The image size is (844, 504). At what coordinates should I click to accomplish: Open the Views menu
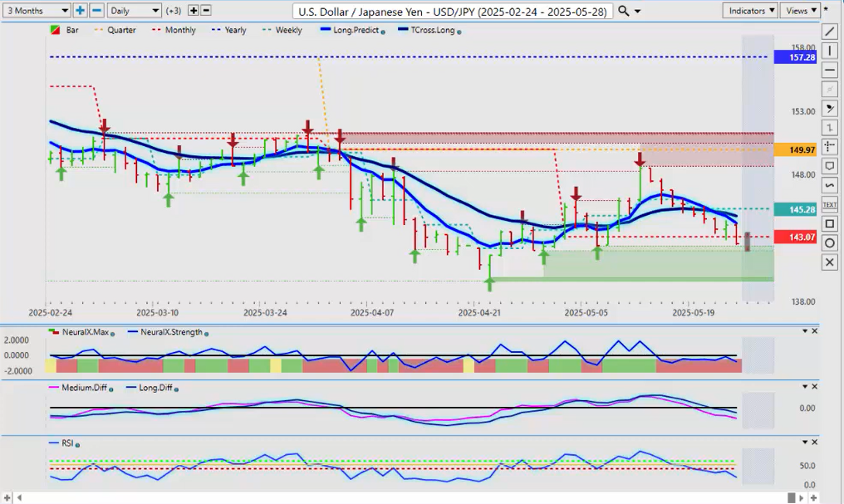pyautogui.click(x=800, y=11)
